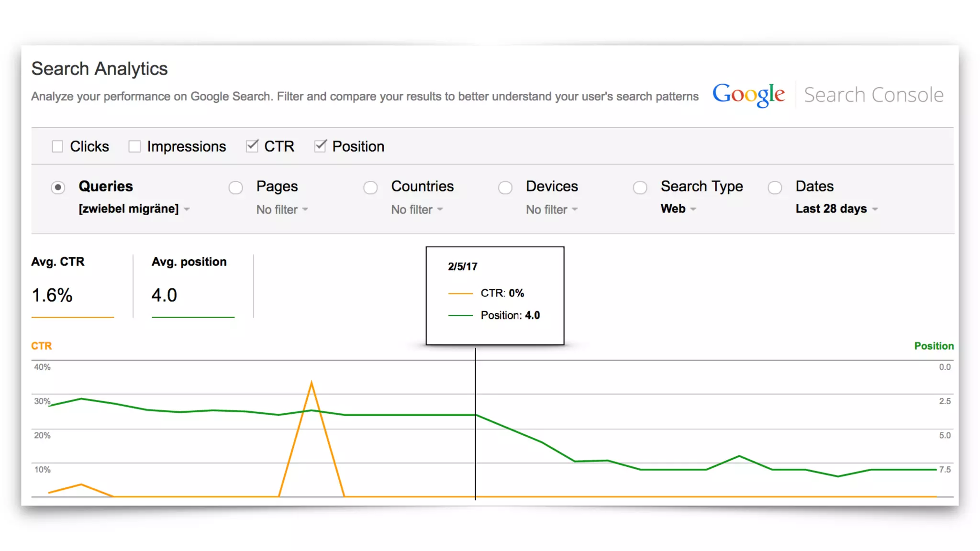This screenshot has width=980, height=551.
Task: Uncheck the CTR checkbox
Action: pos(252,146)
